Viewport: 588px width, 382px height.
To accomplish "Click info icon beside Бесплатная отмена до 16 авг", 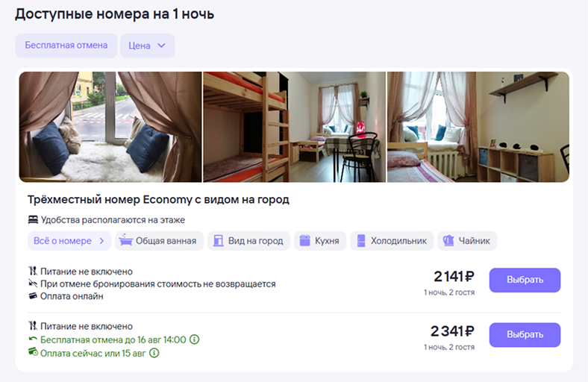I will [x=194, y=339].
